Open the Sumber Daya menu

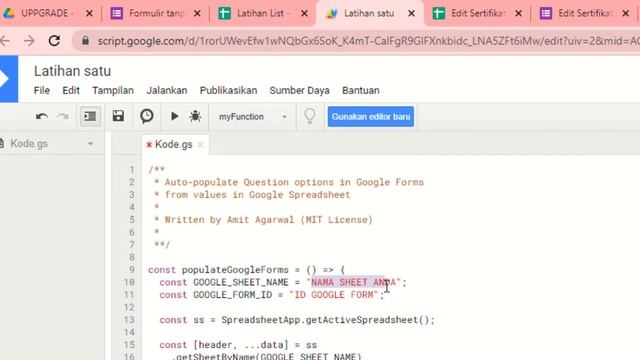tap(299, 90)
